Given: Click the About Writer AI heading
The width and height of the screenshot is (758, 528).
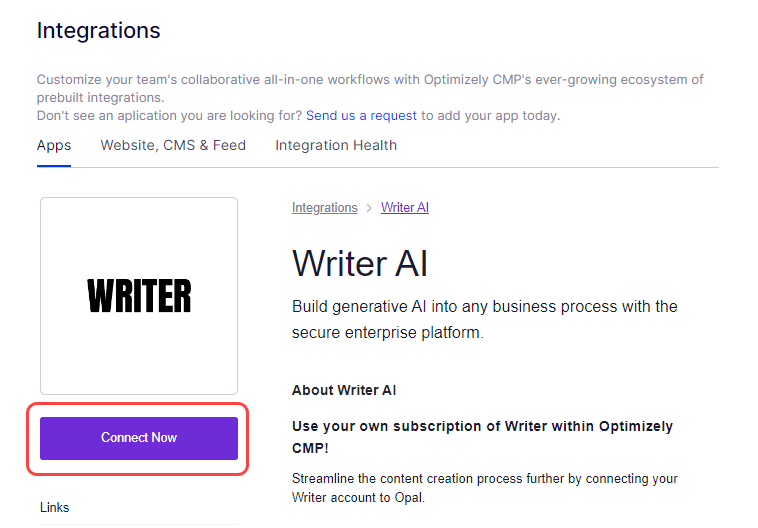Looking at the screenshot, I should [x=344, y=390].
